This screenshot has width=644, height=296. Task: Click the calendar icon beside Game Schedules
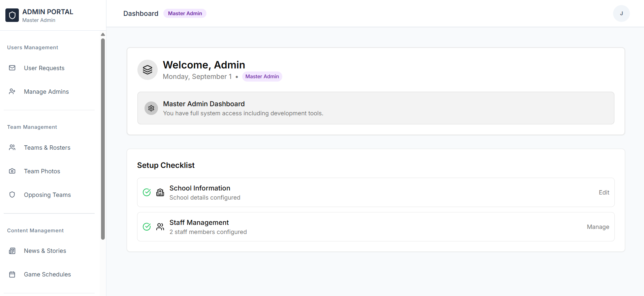coord(12,274)
